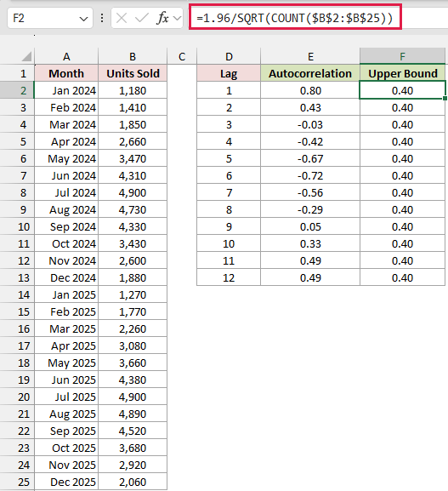Click the 4,890 units sold cell
The height and width of the screenshot is (491, 448).
click(133, 414)
